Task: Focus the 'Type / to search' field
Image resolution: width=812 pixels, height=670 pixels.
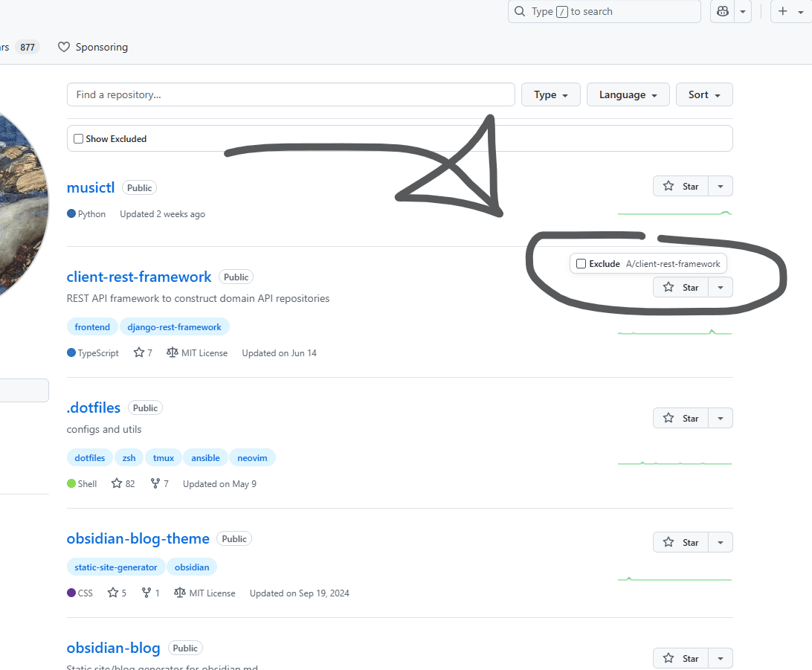Action: (x=605, y=11)
